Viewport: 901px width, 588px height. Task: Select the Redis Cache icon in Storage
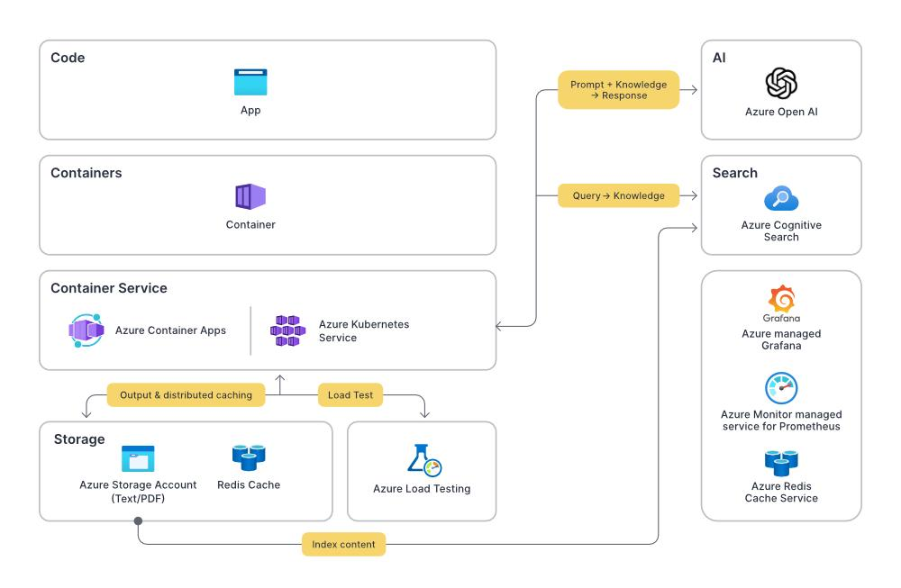point(249,458)
